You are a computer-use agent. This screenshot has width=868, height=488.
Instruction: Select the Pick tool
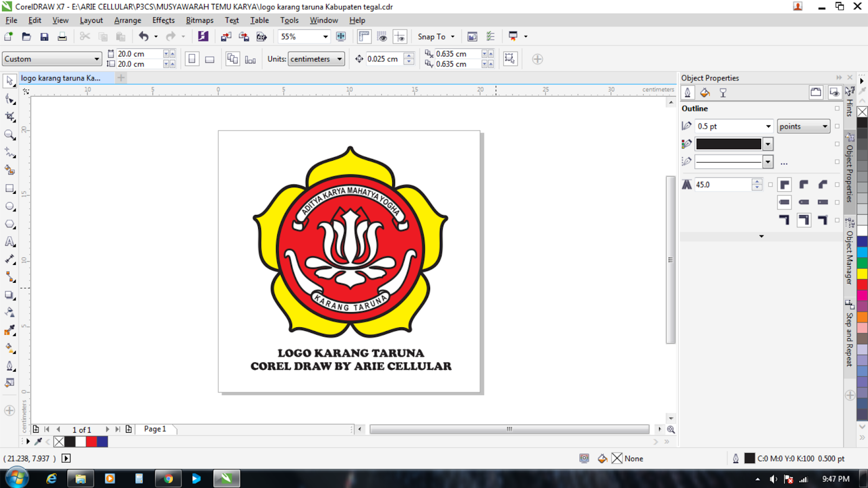(x=10, y=81)
